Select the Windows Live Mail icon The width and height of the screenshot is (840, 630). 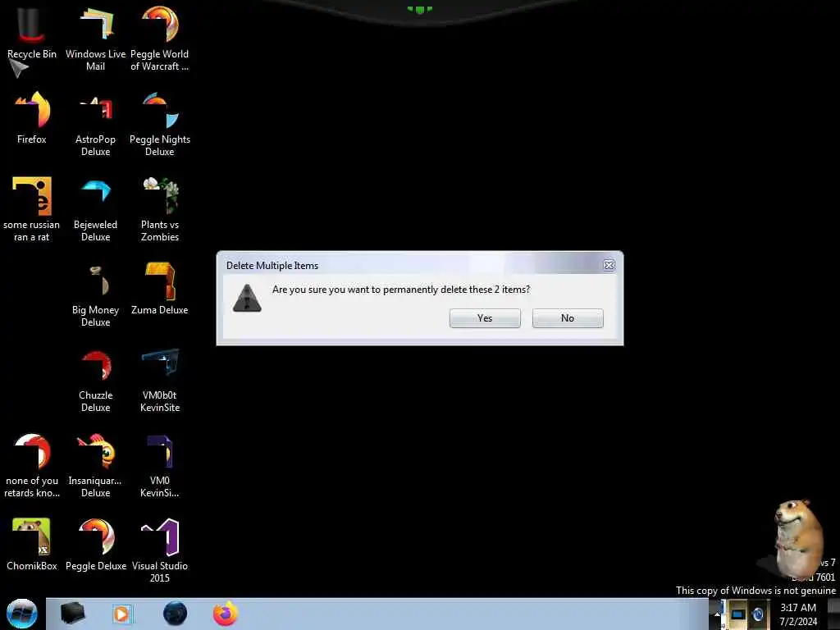coord(95,39)
